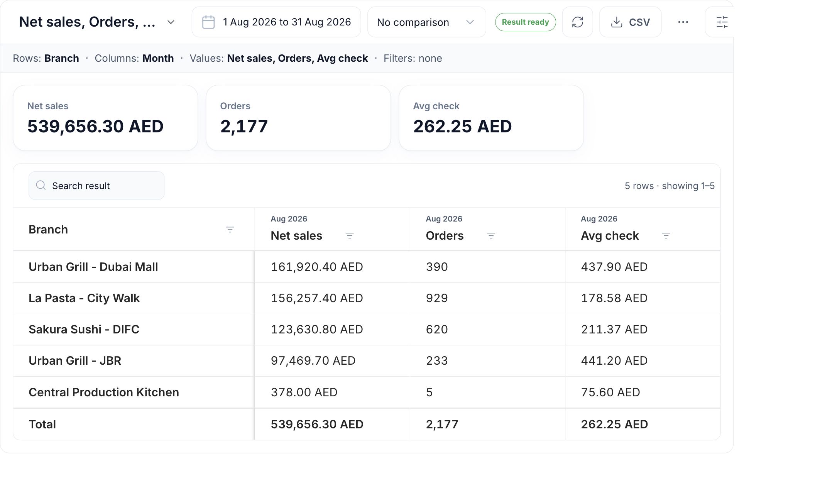Click the 97,469.70 AED net sales cell

(x=332, y=361)
